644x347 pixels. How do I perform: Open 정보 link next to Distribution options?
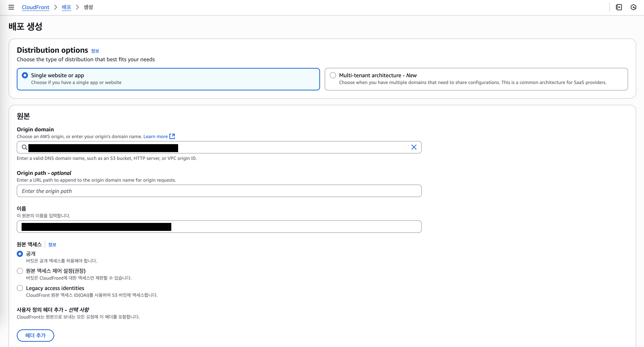pyautogui.click(x=95, y=51)
